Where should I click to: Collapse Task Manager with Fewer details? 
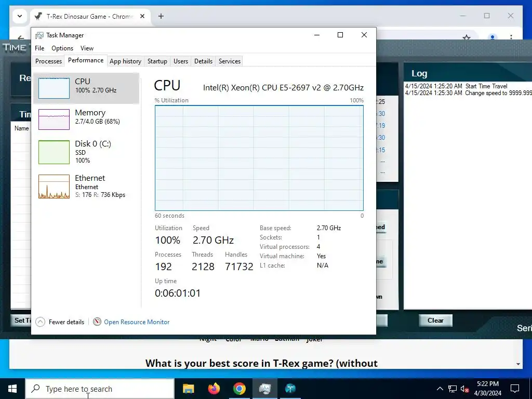click(x=60, y=322)
